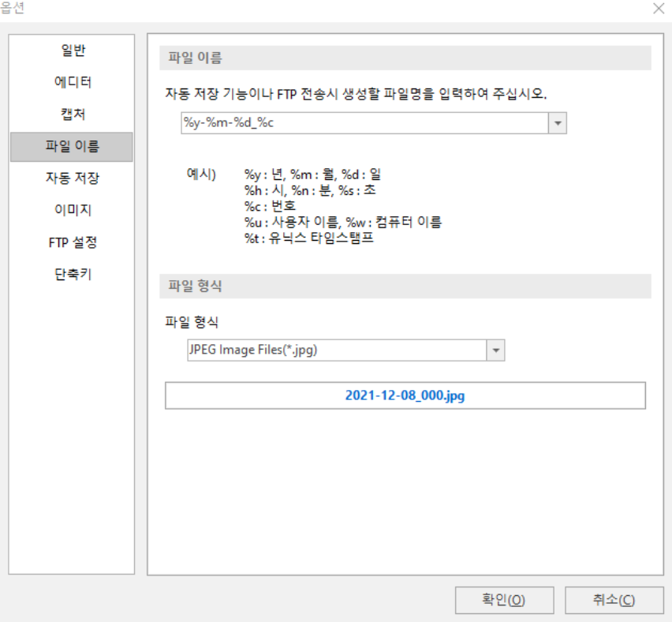Click the 파일 형식 section header
672x622 pixels.
pos(405,286)
